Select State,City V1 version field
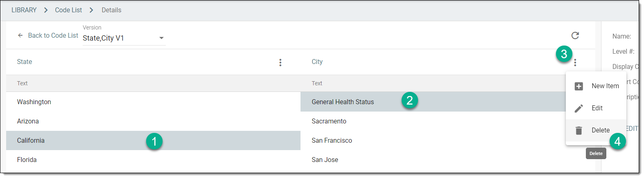The height and width of the screenshot is (178, 644). tap(124, 38)
